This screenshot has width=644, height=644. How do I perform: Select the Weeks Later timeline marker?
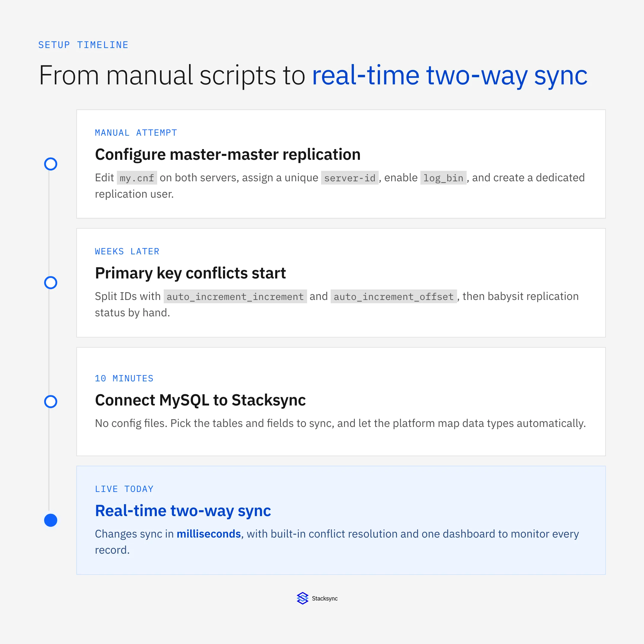51,283
